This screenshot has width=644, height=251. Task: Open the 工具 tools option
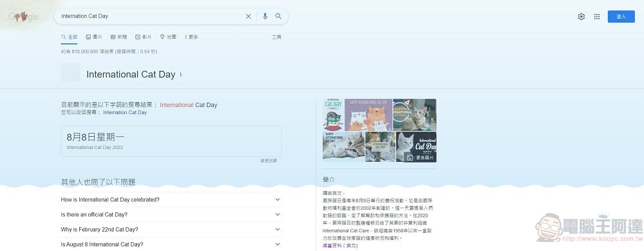(x=276, y=37)
